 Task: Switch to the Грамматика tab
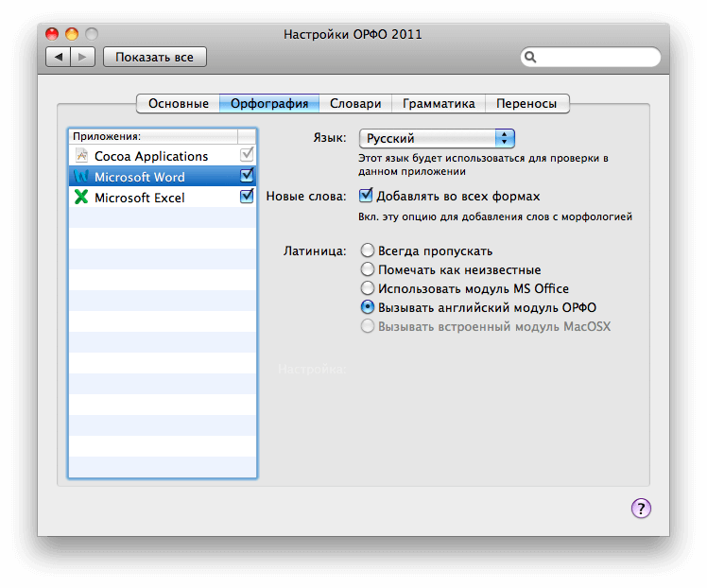(x=439, y=104)
